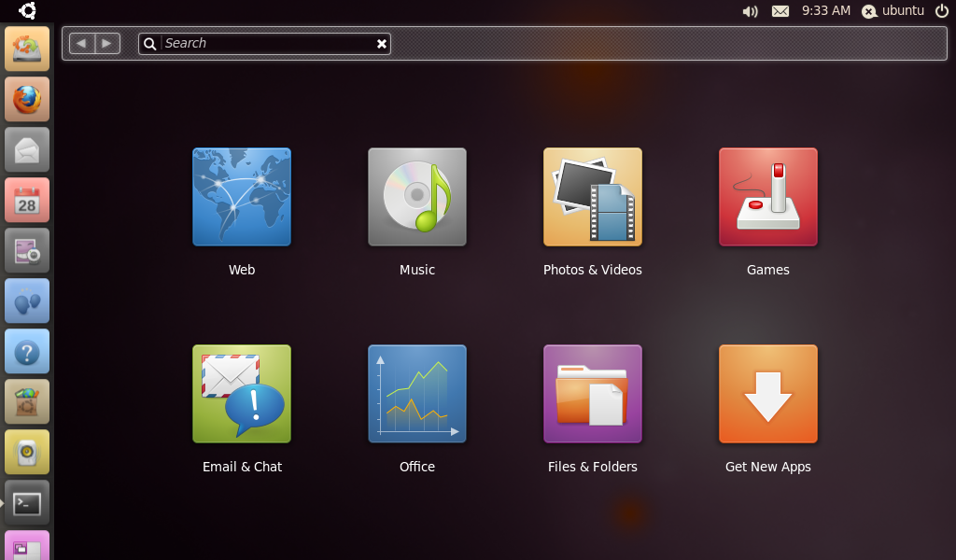Go forward with the right arrow button
Viewport: 956px width, 560px height.
[107, 43]
